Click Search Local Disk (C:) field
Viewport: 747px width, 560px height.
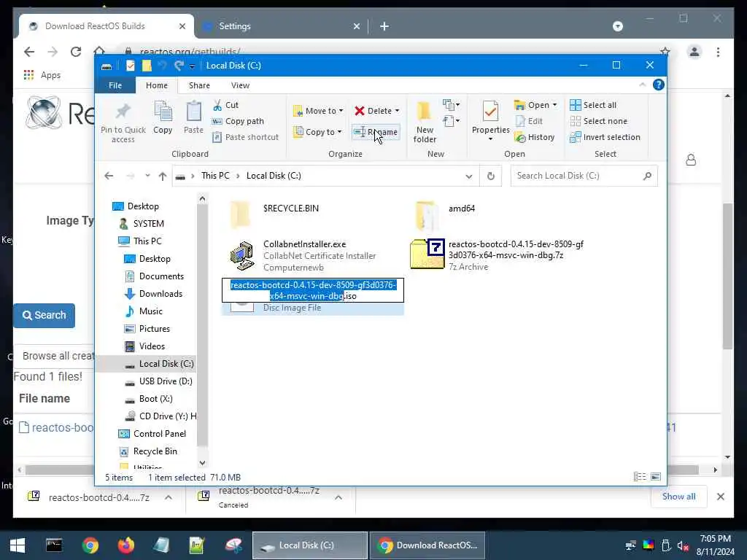(x=584, y=176)
